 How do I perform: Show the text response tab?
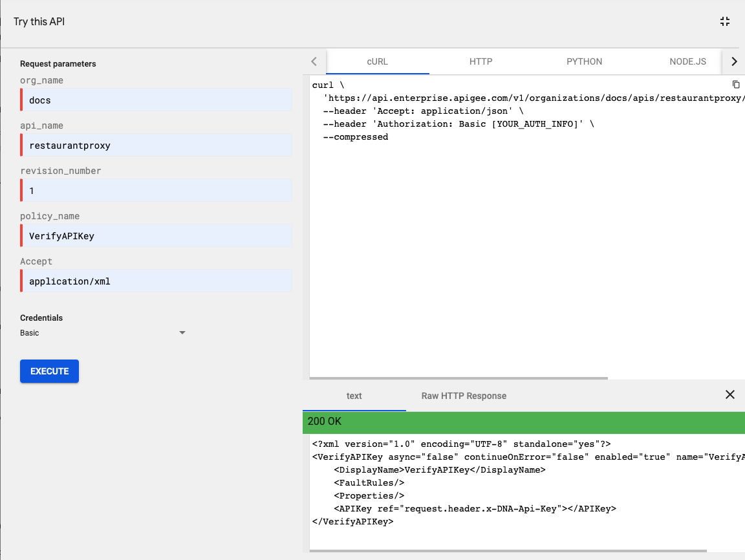(354, 396)
